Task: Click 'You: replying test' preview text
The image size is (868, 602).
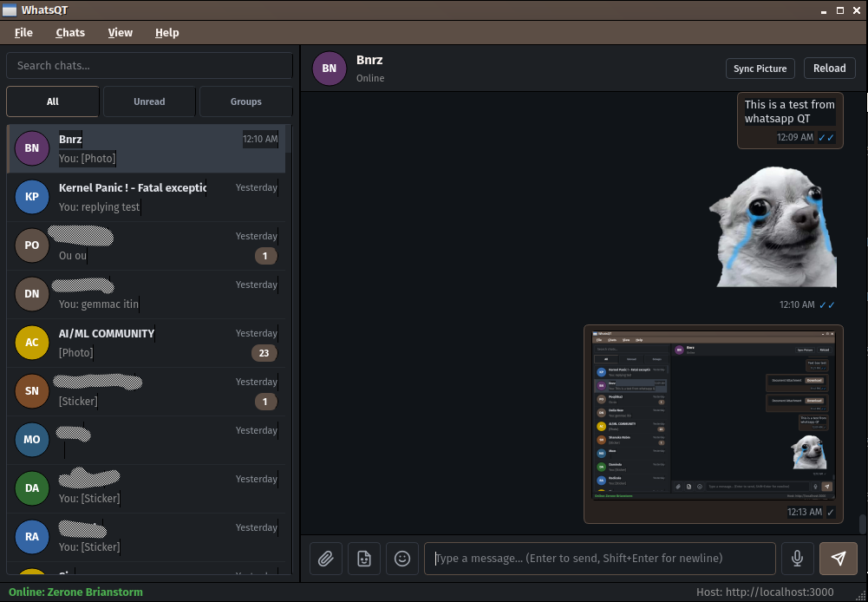Action: coord(99,207)
